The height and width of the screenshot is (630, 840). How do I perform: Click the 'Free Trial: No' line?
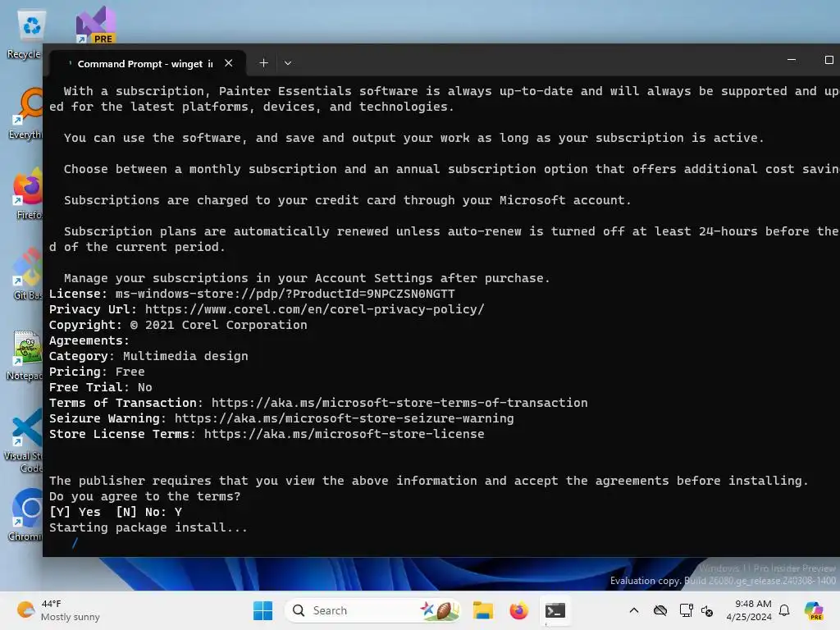[101, 387]
